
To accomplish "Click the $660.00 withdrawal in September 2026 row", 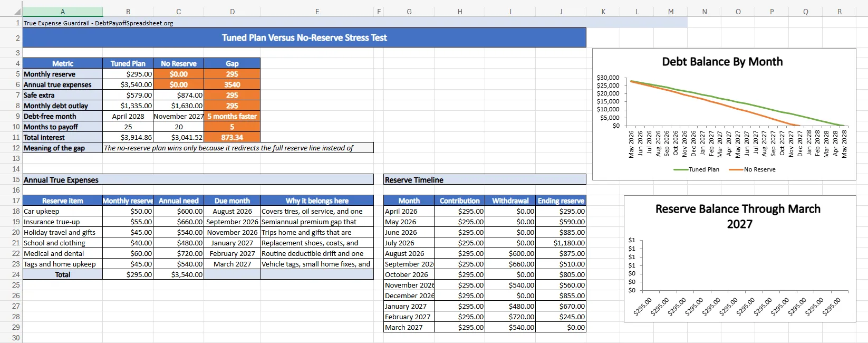I will click(510, 264).
